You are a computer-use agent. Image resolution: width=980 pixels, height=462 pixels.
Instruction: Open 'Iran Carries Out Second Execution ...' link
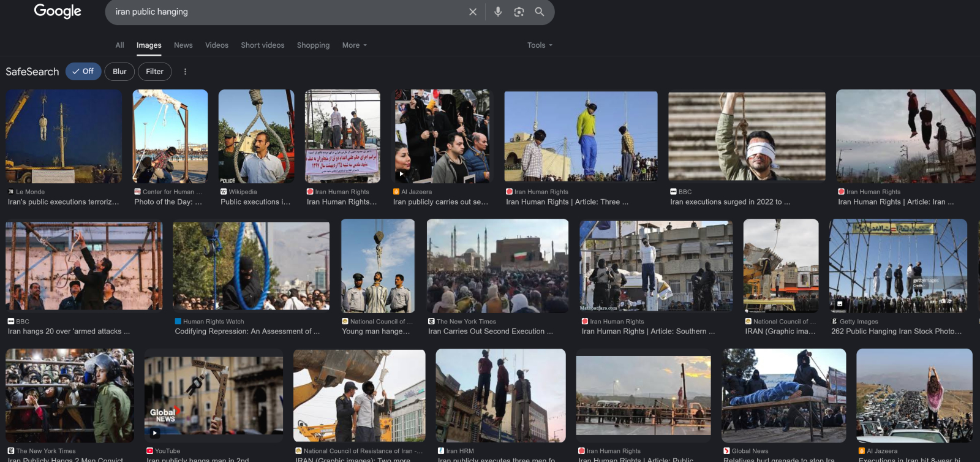[491, 331]
